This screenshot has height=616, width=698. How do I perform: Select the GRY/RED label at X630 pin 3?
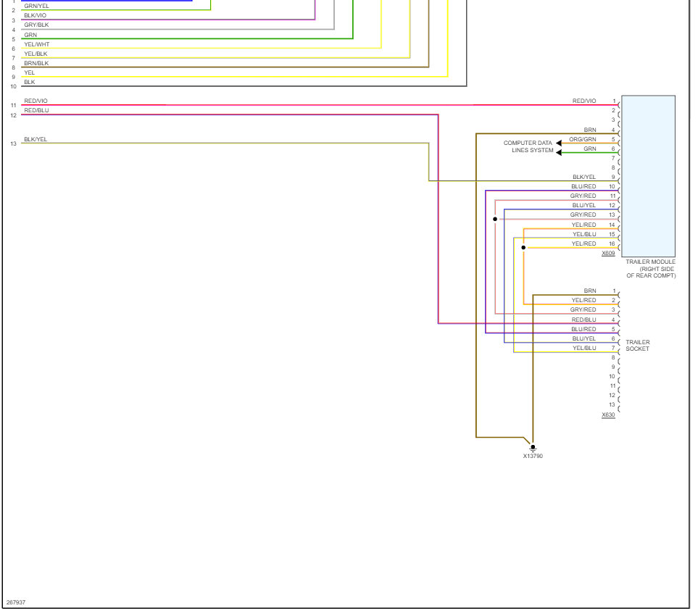pos(583,309)
